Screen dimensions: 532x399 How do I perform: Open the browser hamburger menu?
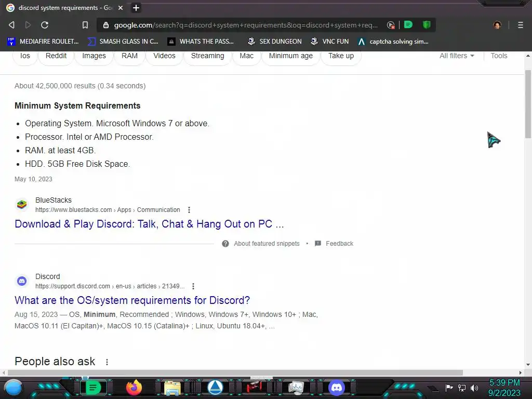pos(520,25)
